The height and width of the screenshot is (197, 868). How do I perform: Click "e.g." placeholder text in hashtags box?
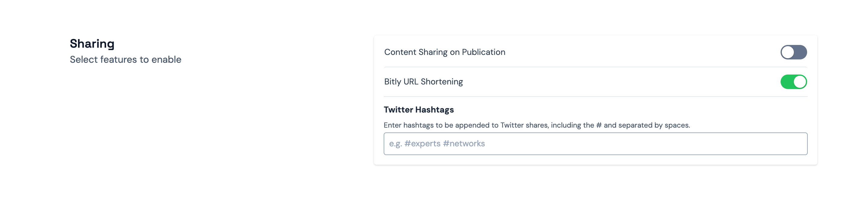pyautogui.click(x=395, y=144)
